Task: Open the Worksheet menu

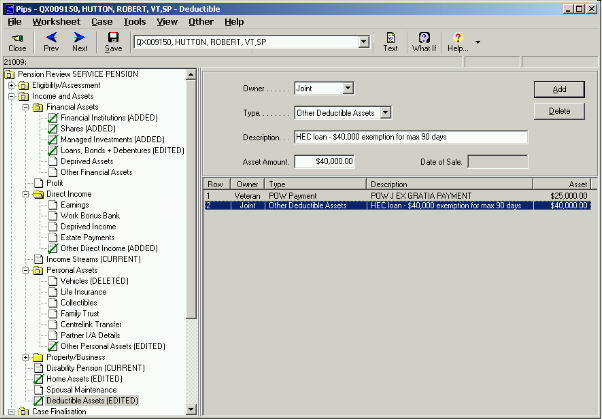Action: (56, 21)
